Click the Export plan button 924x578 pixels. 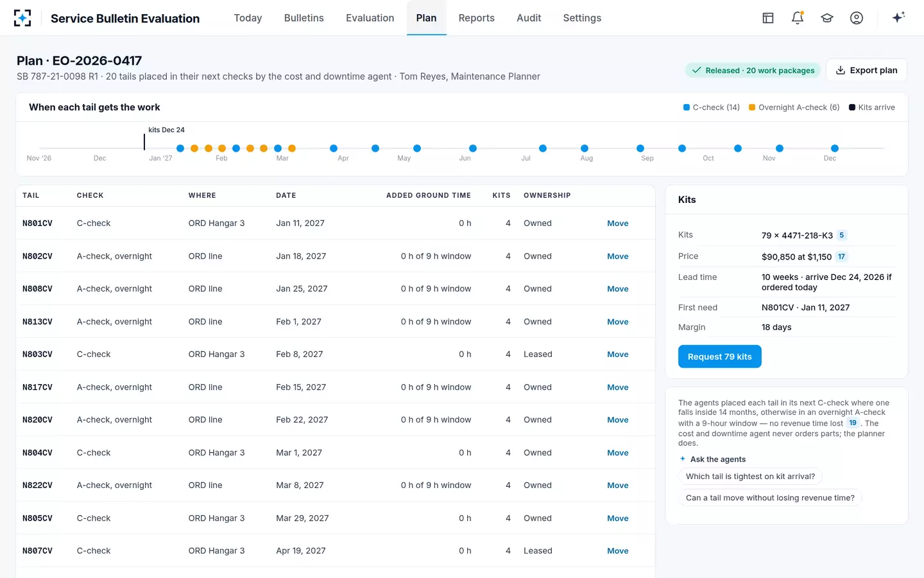(866, 70)
